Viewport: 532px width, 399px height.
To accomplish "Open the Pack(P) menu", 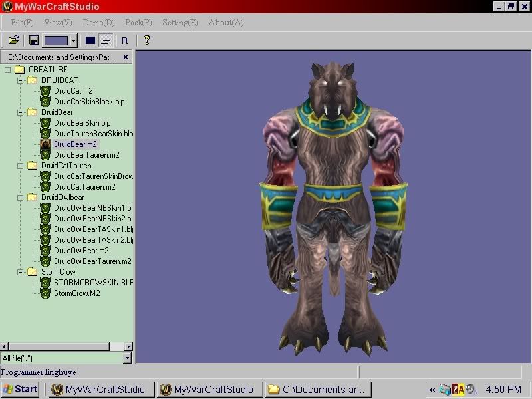I will click(x=138, y=23).
